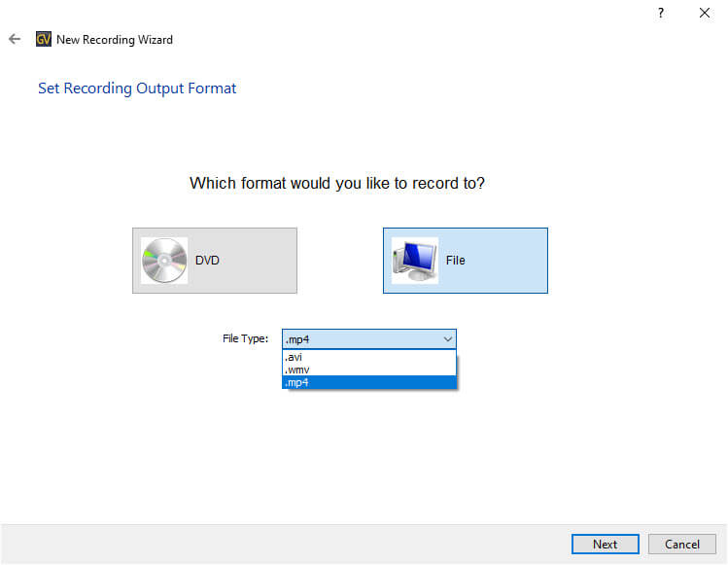Close the New Recording Wizard window
Viewport: 728px width, 565px height.
click(x=705, y=13)
